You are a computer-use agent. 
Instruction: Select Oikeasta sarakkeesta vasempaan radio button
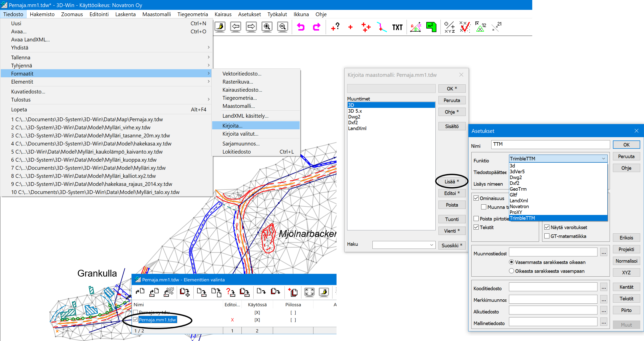tap(512, 271)
